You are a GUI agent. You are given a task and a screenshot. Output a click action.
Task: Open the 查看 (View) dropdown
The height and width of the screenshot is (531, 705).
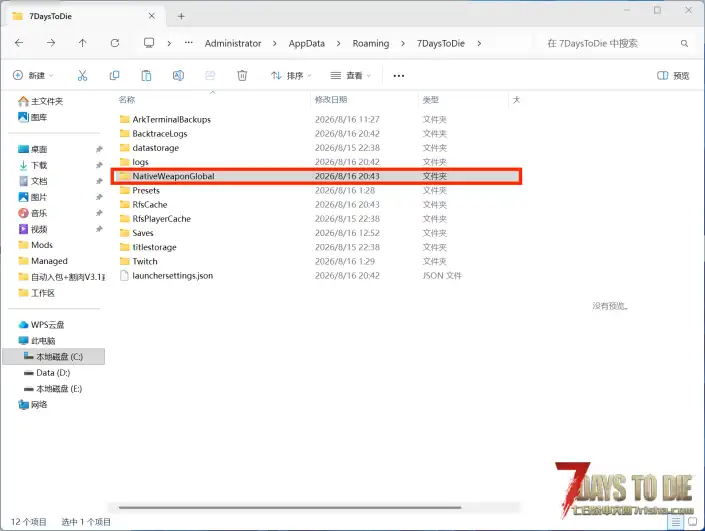[351, 76]
